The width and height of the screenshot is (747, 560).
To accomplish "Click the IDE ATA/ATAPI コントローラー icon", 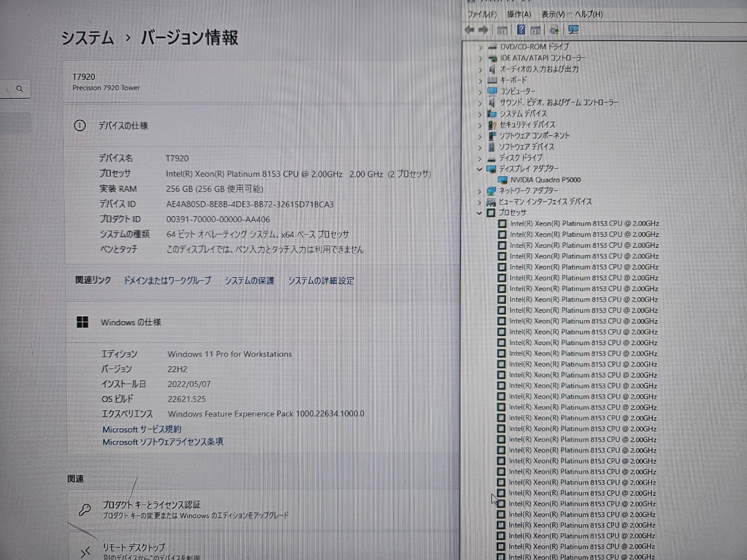I will click(492, 58).
